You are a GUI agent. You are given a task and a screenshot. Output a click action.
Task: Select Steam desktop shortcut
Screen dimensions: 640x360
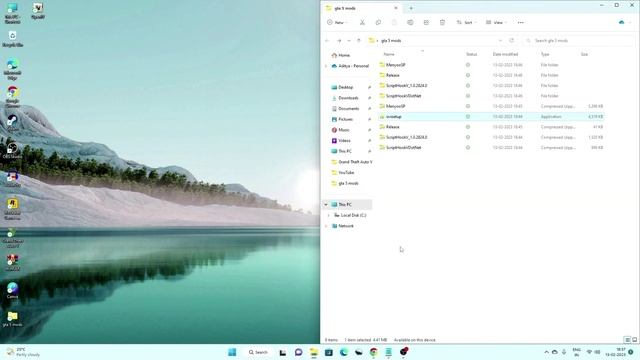tap(12, 122)
